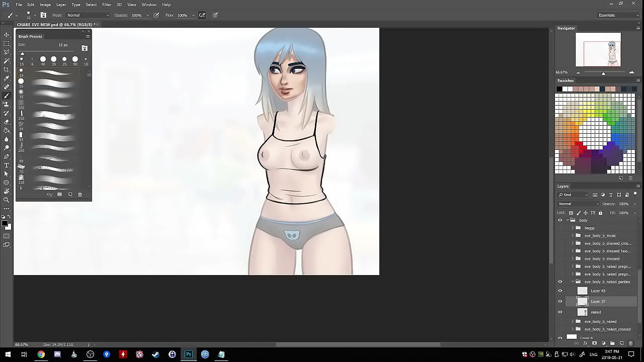The width and height of the screenshot is (644, 362).
Task: Select the Crop tool
Action: pos(7,69)
